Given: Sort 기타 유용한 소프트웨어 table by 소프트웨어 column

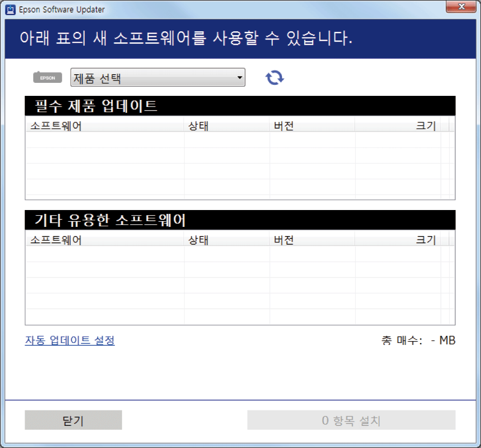Looking at the screenshot, I should point(104,240).
